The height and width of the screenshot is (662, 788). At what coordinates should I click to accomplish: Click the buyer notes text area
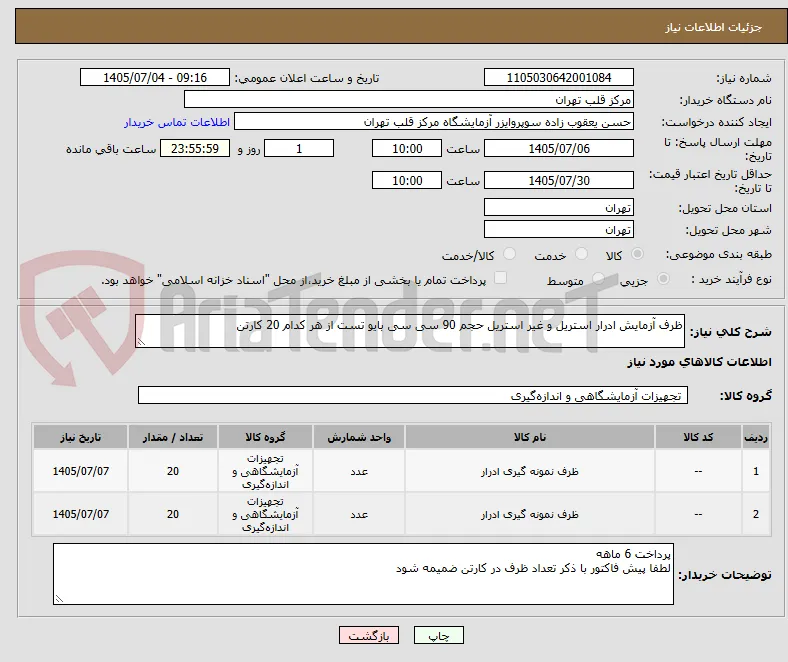pos(363,574)
